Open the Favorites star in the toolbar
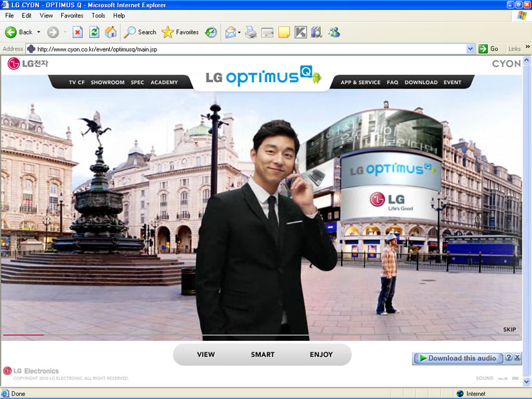Viewport: 532px width, 399px height. click(168, 32)
